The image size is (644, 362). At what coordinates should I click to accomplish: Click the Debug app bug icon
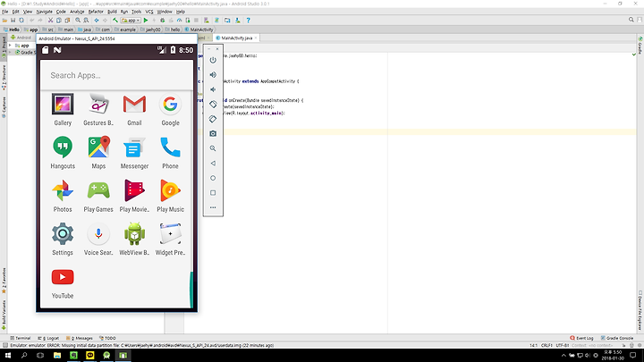(x=163, y=20)
